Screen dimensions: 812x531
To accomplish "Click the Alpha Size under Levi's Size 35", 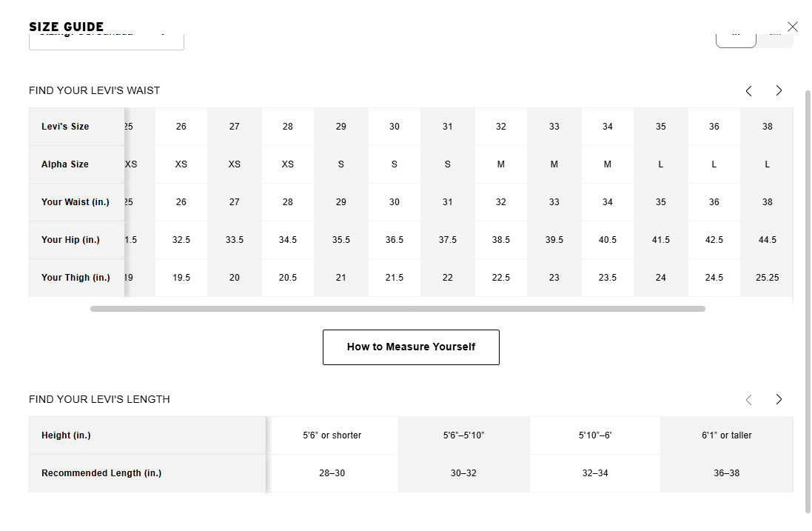I will [661, 164].
